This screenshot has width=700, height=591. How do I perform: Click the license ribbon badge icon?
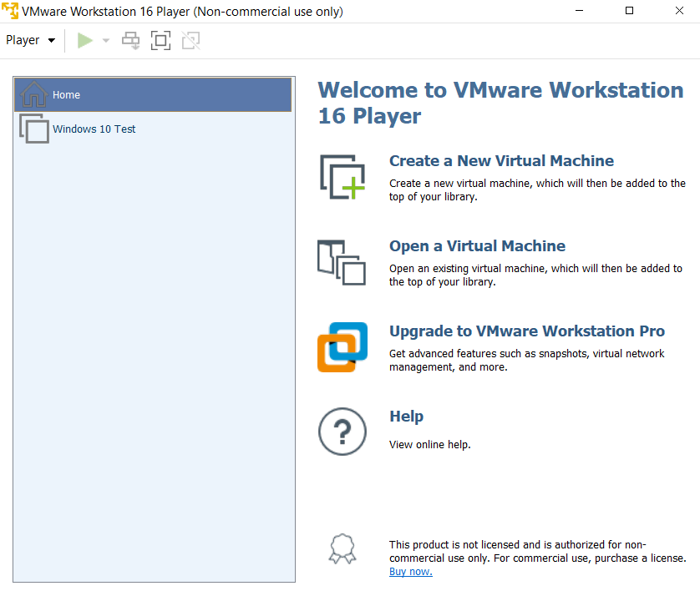(x=342, y=549)
